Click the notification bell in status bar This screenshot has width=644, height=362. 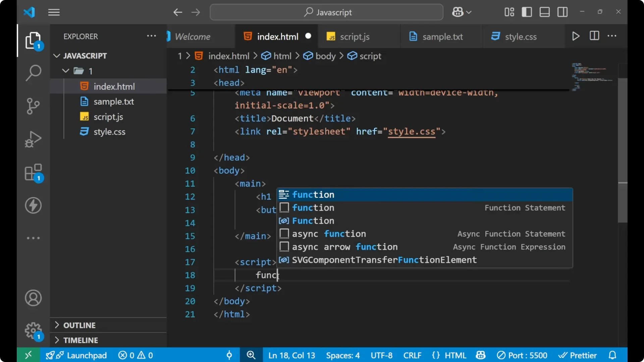[613, 355]
